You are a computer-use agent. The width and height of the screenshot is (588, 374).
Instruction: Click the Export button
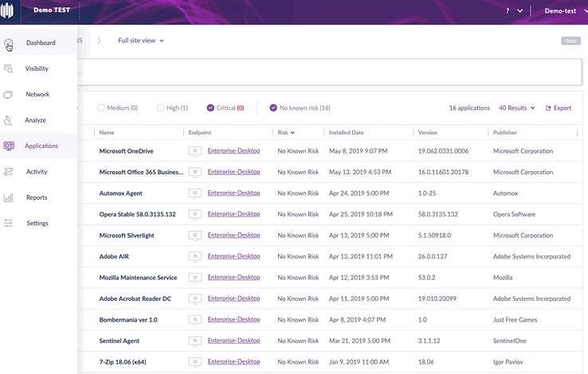(x=559, y=107)
